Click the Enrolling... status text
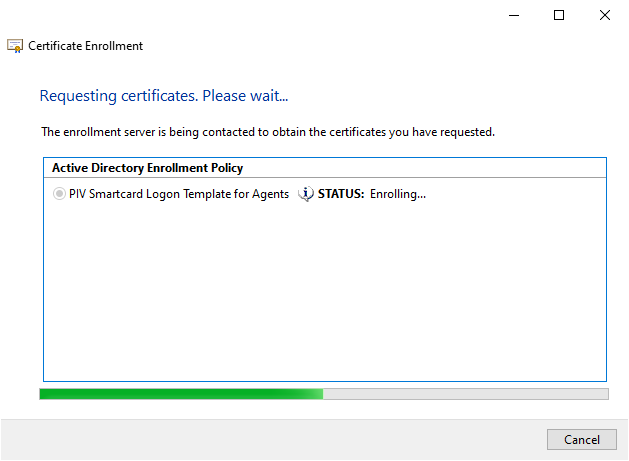 pos(398,194)
